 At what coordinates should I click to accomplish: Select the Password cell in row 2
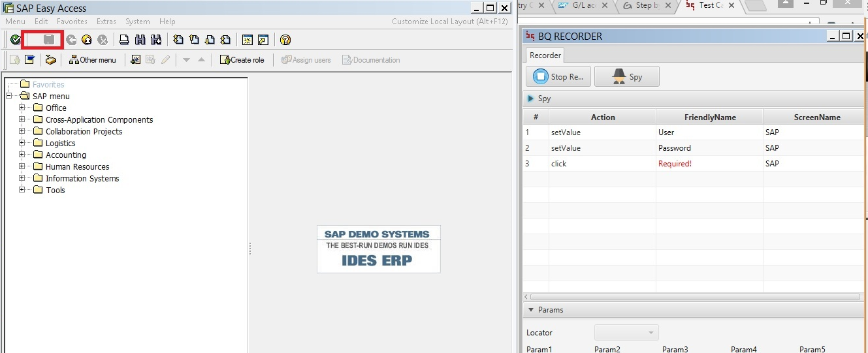709,148
